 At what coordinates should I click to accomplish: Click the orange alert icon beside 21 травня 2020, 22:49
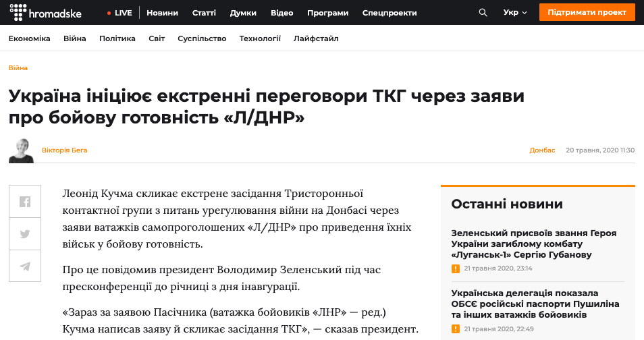tap(456, 329)
